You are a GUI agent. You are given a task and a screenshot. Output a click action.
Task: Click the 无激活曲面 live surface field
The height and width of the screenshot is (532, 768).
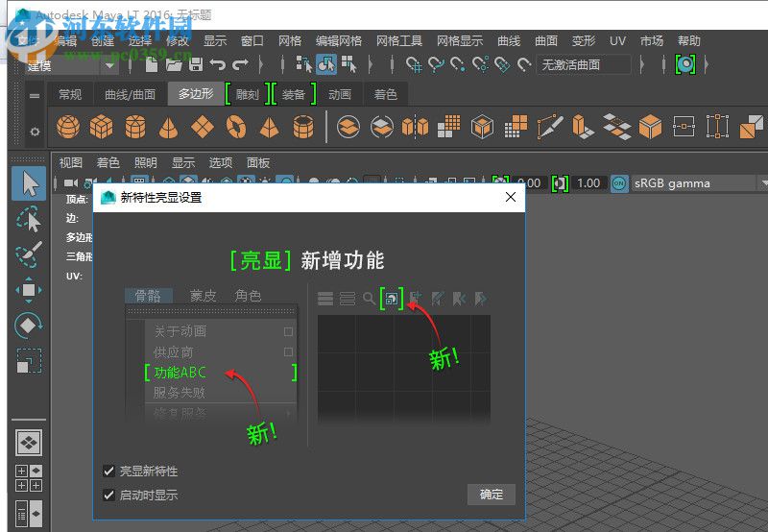[584, 64]
